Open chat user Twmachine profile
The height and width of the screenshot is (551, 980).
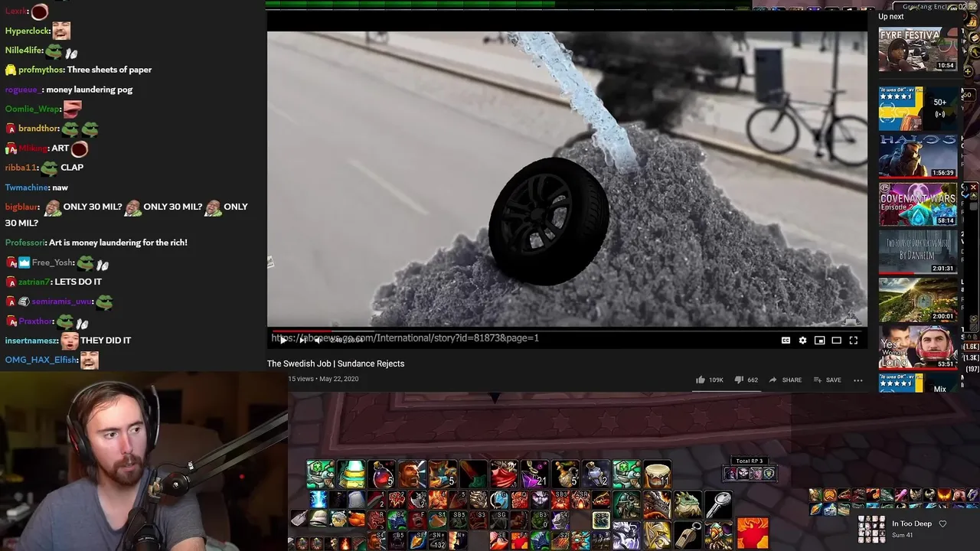pos(27,187)
